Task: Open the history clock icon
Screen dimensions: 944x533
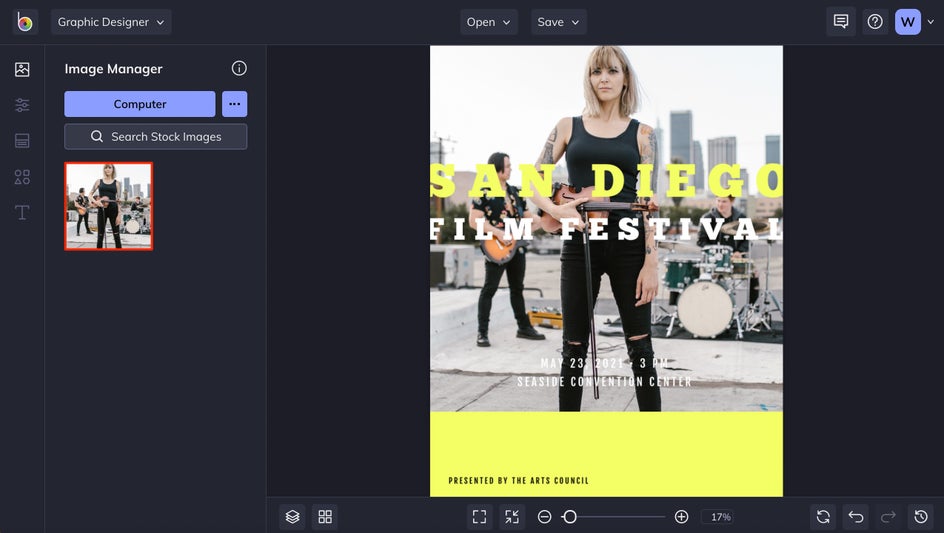Action: 921,517
